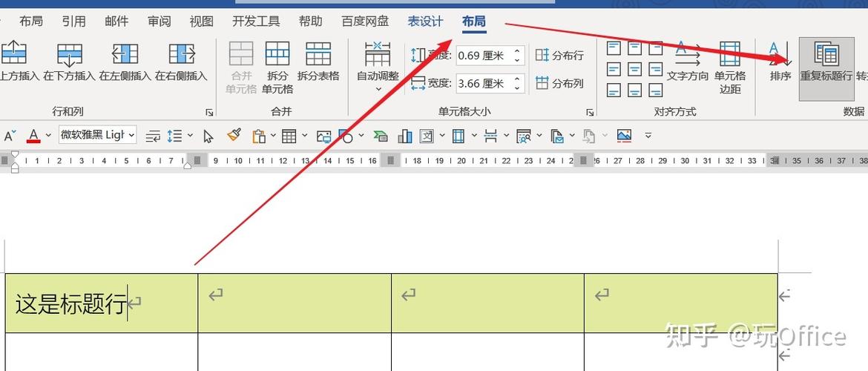This screenshot has height=371, width=868.
Task: Select Align Bottom Left alignment icon
Action: tap(614, 90)
